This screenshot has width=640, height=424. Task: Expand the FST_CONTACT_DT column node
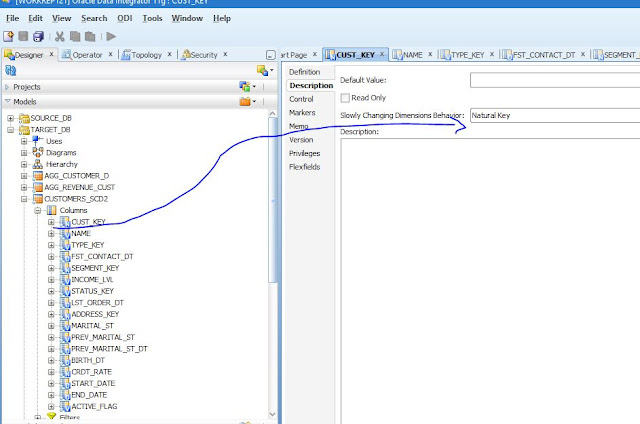(x=51, y=257)
